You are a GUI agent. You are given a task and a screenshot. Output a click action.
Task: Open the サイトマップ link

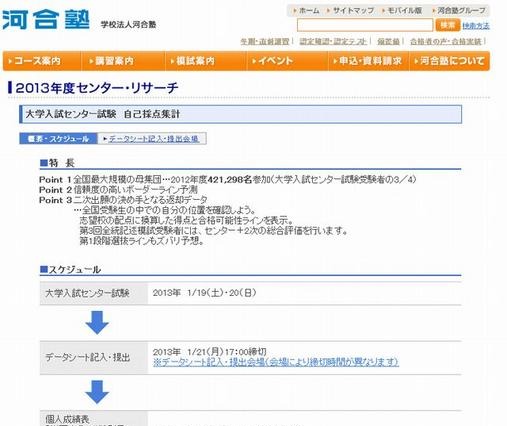(353, 11)
